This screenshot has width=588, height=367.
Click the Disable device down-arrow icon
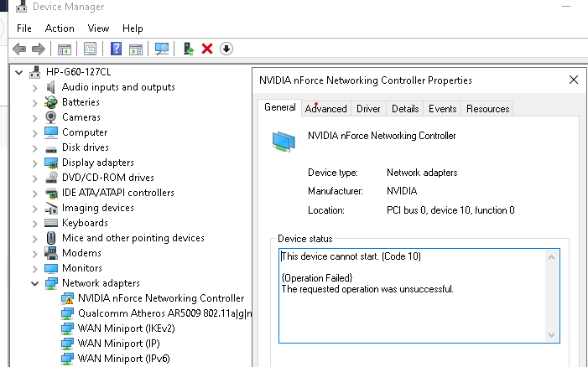226,49
